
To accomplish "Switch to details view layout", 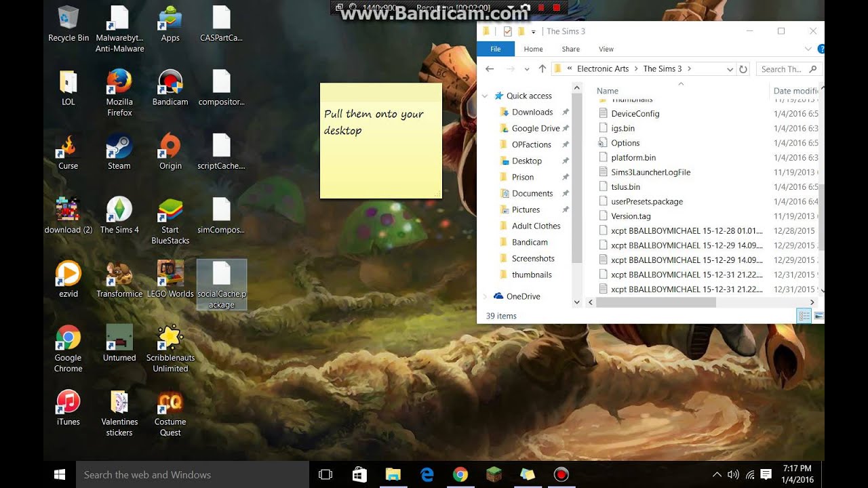I will [804, 316].
